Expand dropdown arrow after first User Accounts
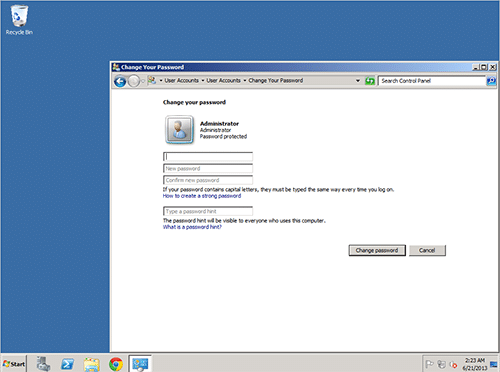This screenshot has height=372, width=500. [x=203, y=81]
